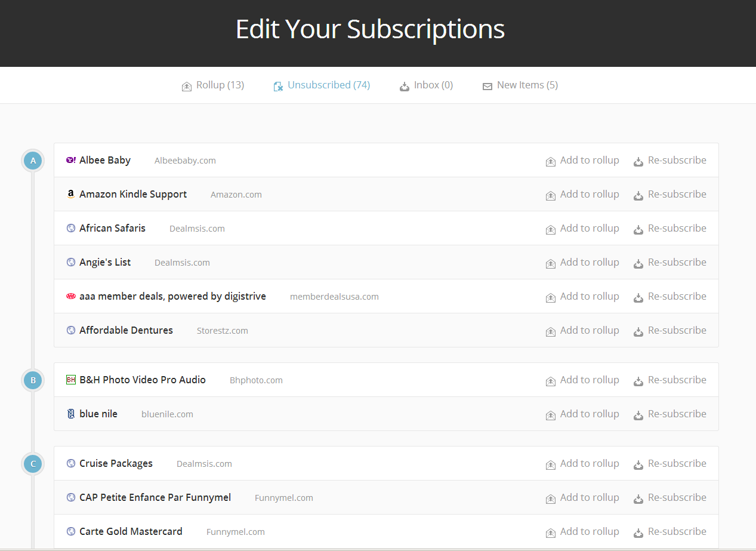Viewport: 756px width, 551px height.
Task: Click the Amazon logo icon beside Kindle Support
Action: pyautogui.click(x=71, y=194)
